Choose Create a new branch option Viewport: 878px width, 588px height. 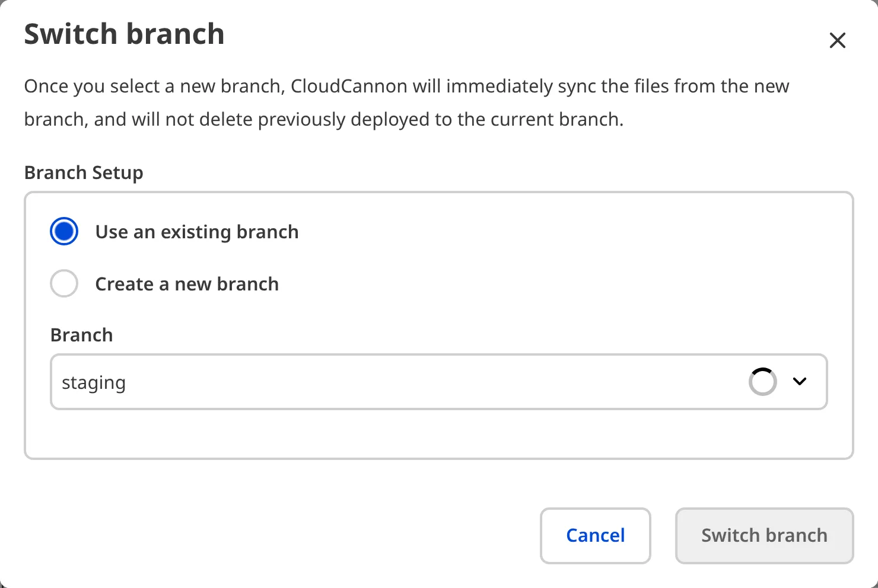point(63,283)
